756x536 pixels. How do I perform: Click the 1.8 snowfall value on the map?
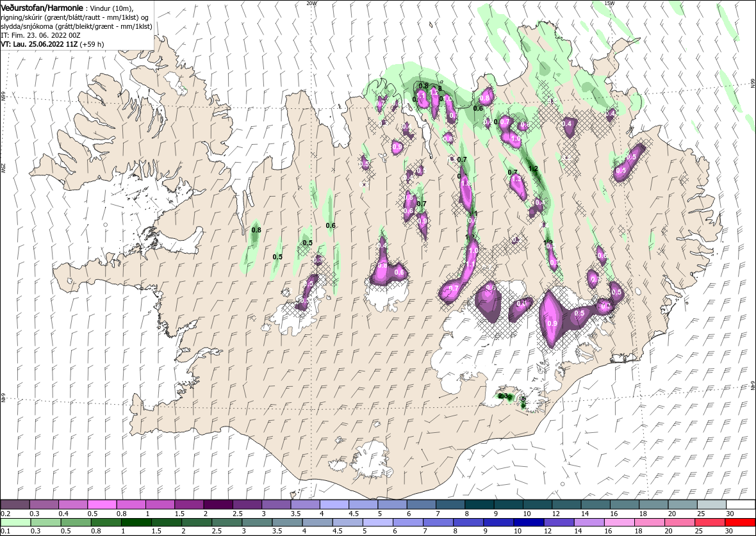(466, 184)
